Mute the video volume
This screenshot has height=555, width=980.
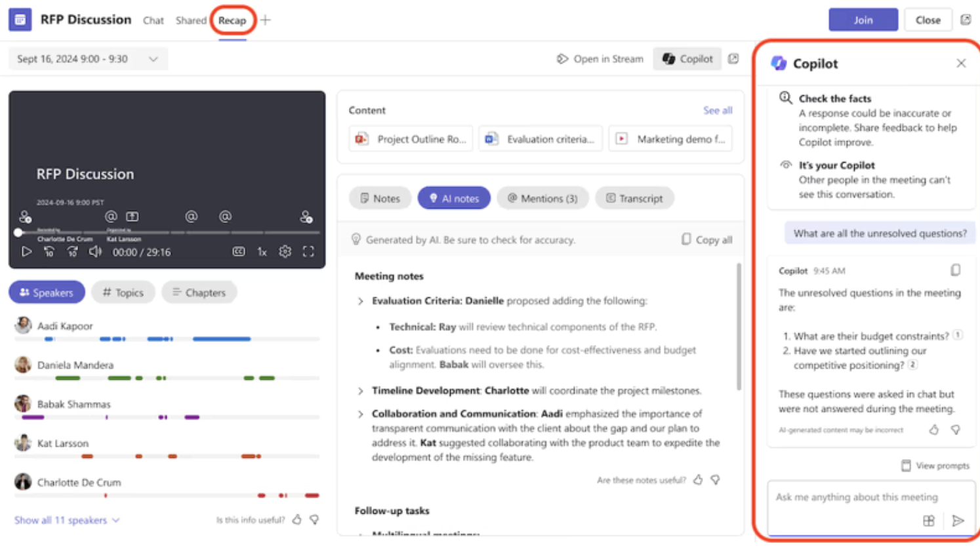tap(95, 252)
